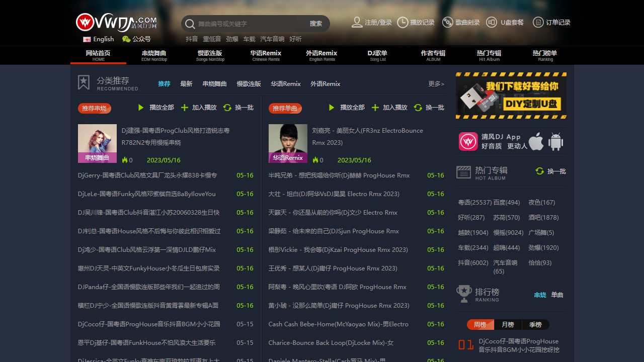Click the refresh icon in 推荐串烧 section
Screen dimensions: 644x362
(x=227, y=108)
